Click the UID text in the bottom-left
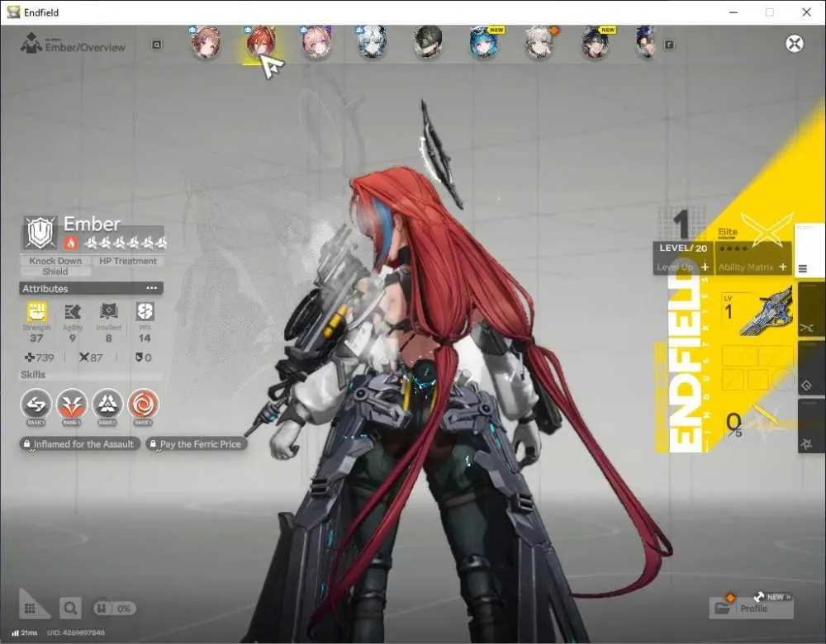The image size is (826, 644). point(76,632)
